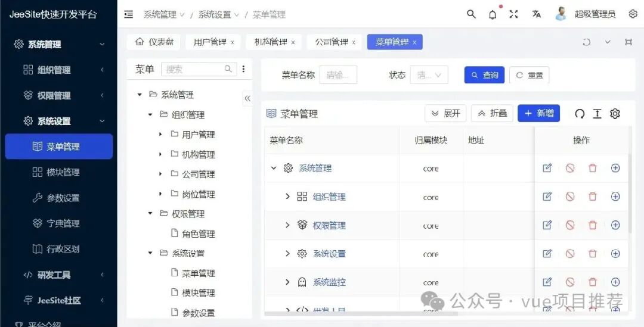Open table column settings gear
The height and width of the screenshot is (327, 644).
click(615, 114)
